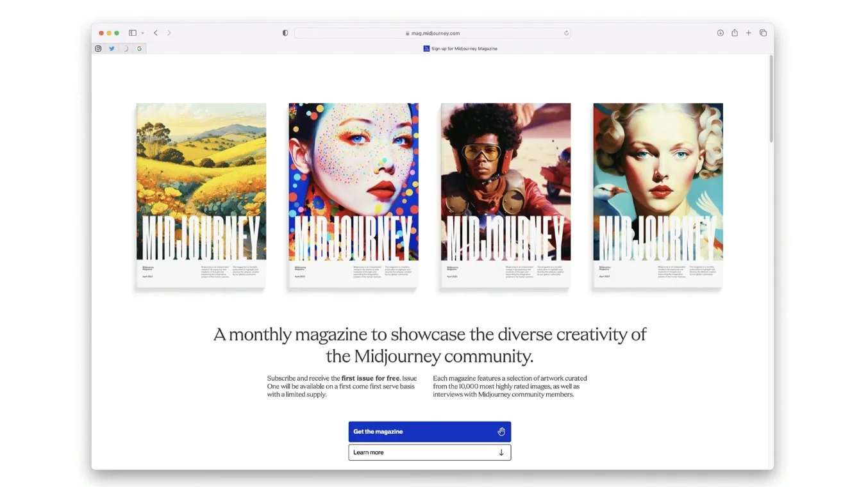Open the Share icon in toolbar
The width and height of the screenshot is (868, 487).
pos(735,33)
